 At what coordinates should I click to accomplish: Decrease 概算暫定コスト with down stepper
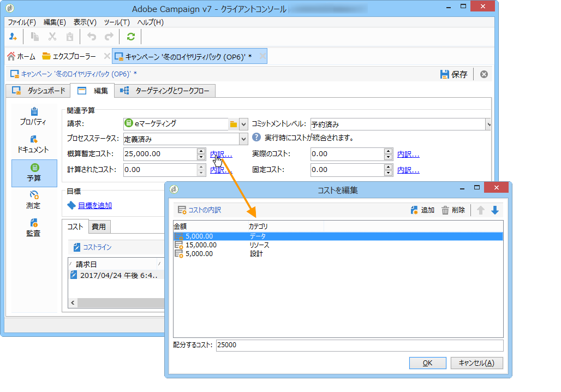coord(201,157)
